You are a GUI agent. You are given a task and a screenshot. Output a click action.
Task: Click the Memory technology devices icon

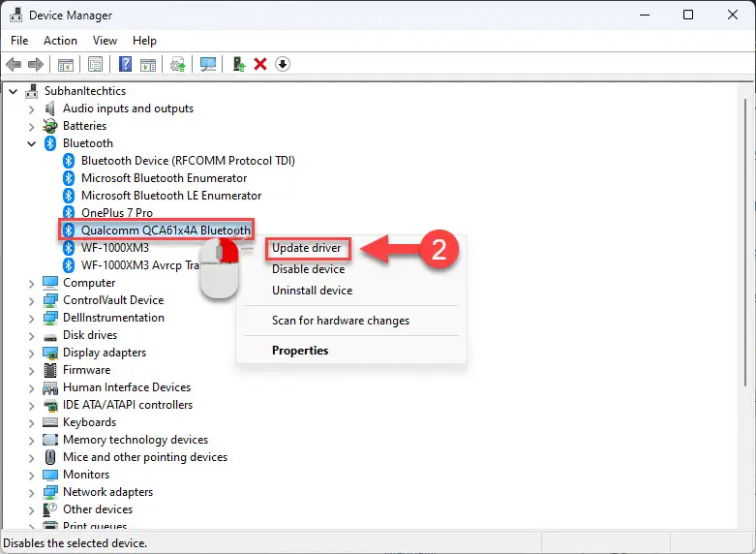click(x=50, y=440)
